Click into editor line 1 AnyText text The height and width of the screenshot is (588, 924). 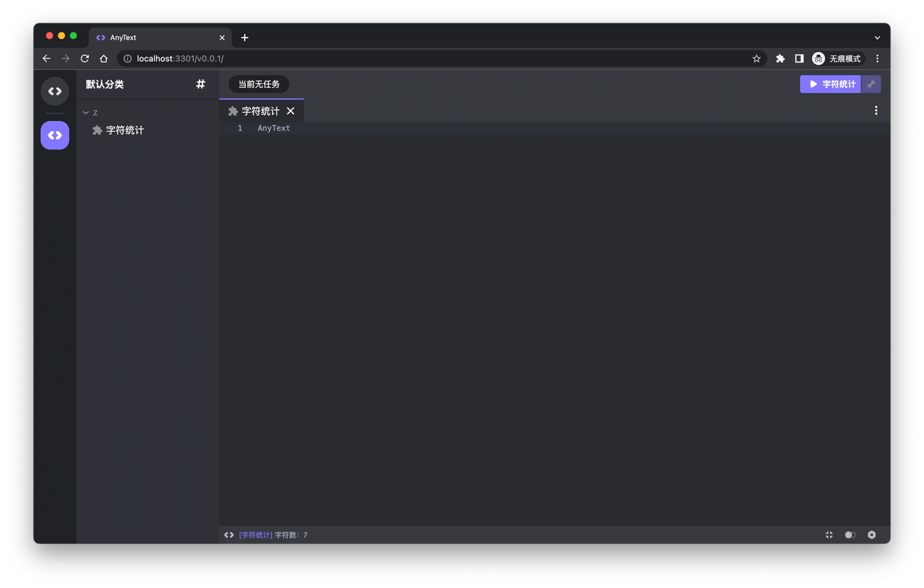(274, 128)
